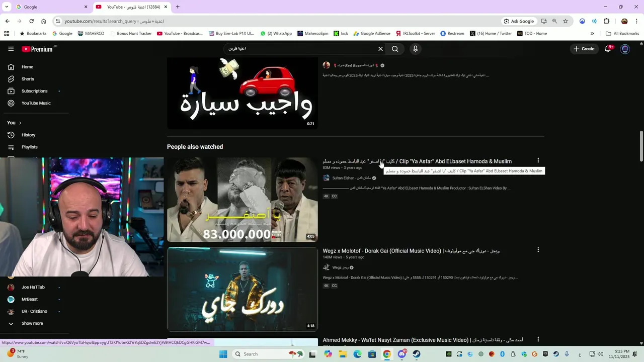Play the Ya Asfar video thumbnail

243,200
